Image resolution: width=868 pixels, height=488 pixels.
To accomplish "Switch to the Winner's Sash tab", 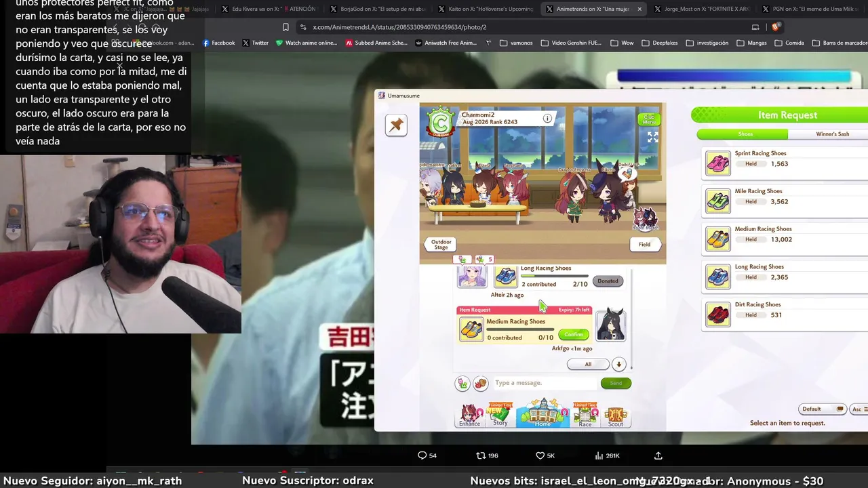I will (x=833, y=134).
